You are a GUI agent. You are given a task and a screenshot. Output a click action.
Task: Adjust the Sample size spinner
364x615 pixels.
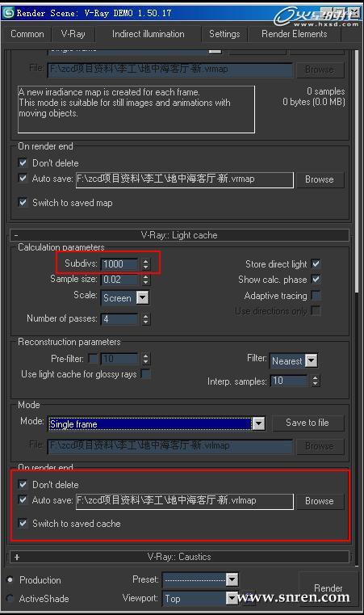[146, 280]
